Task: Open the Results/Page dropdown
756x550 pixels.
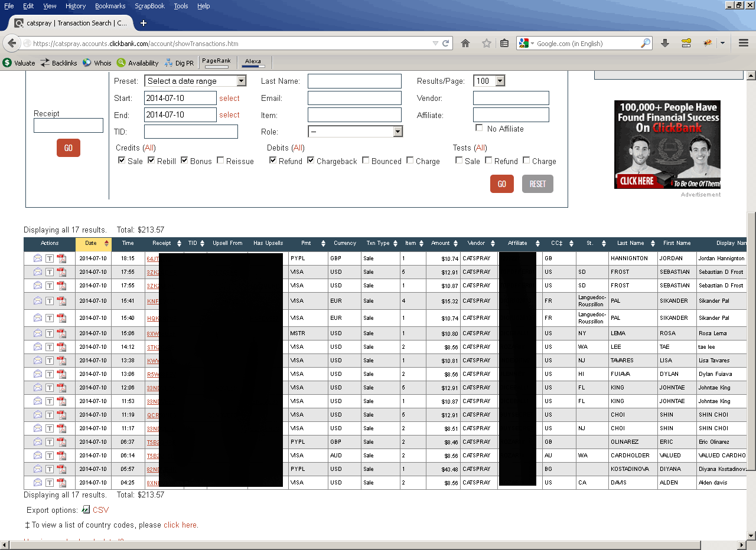Action: point(489,81)
